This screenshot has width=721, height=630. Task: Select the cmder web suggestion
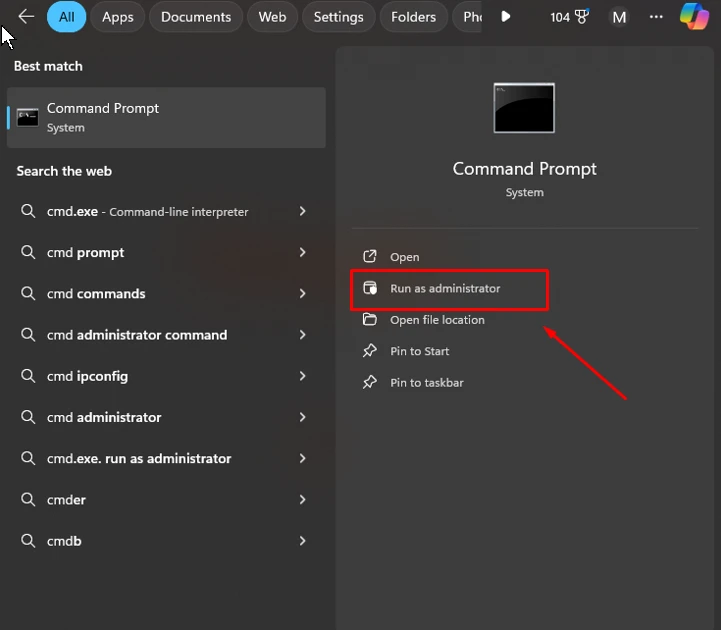(x=166, y=499)
